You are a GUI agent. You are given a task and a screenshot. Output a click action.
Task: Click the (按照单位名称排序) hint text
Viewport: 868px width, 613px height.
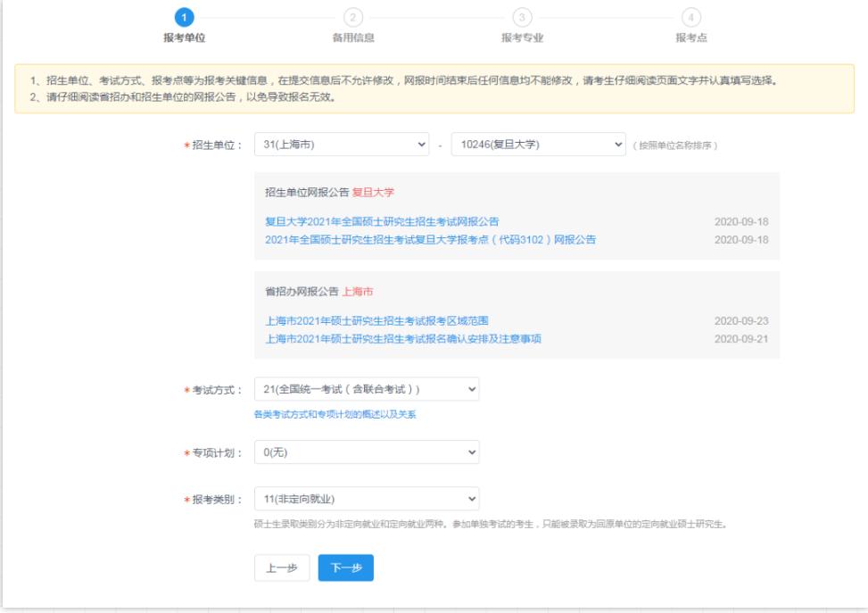(x=674, y=145)
